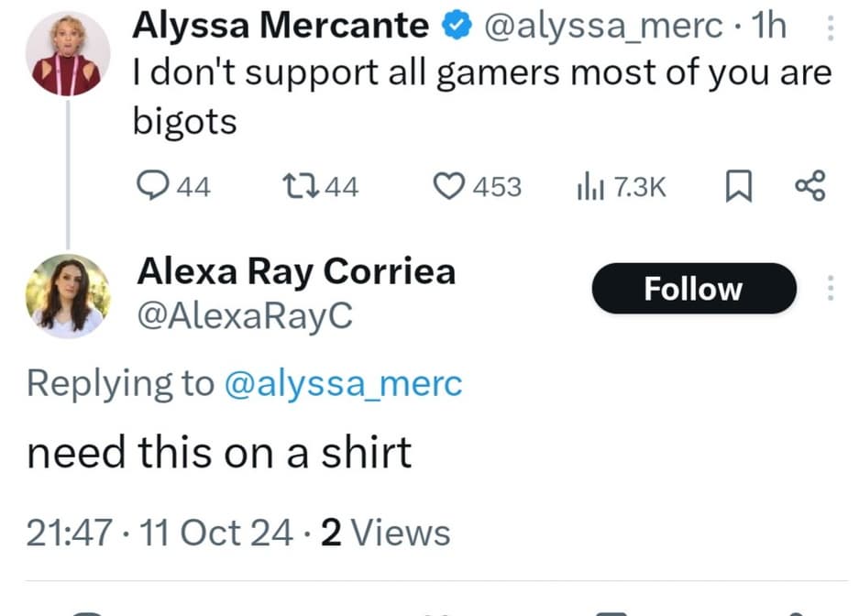Image resolution: width=859 pixels, height=616 pixels.
Task: Bookmark Alyssa Mercante's tweet
Action: (x=738, y=187)
